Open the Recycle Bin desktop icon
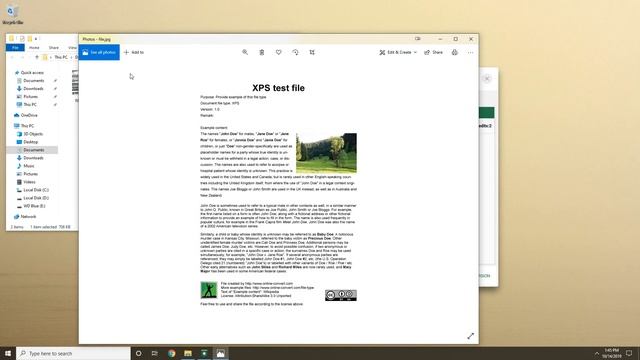640x360 pixels. pos(12,15)
